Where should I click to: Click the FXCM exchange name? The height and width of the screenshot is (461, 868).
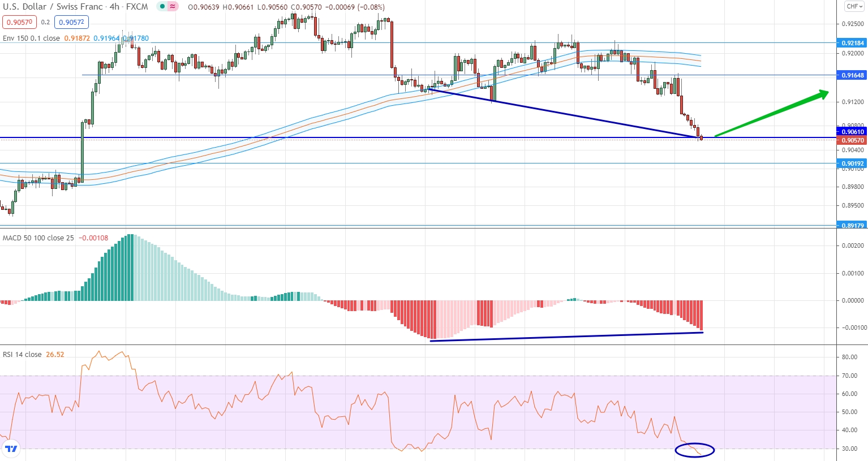point(137,7)
